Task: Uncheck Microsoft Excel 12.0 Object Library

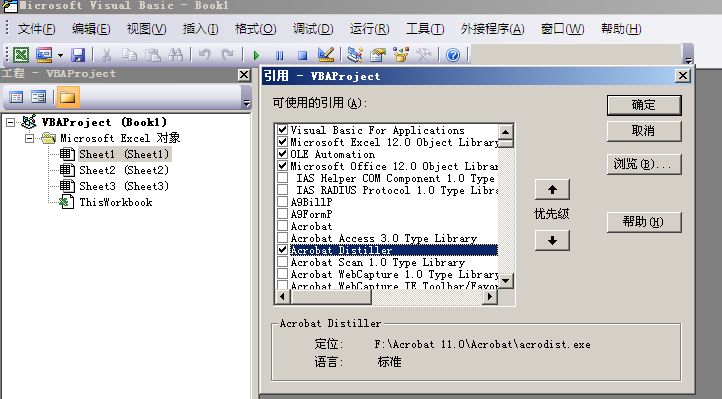Action: pyautogui.click(x=282, y=142)
